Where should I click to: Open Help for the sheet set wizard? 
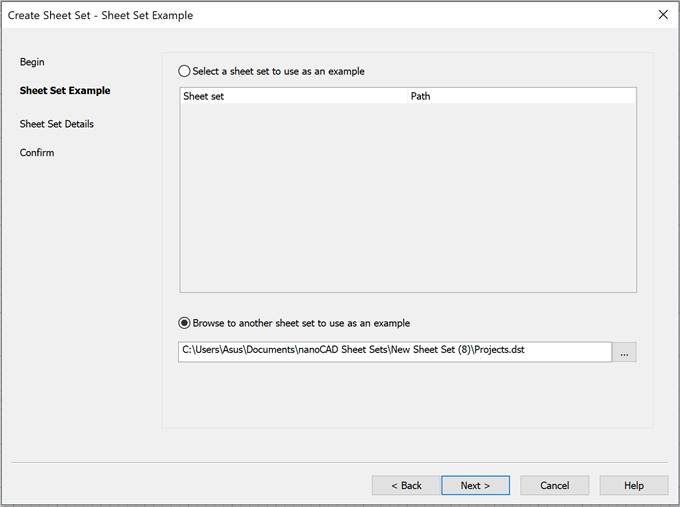pyautogui.click(x=634, y=485)
